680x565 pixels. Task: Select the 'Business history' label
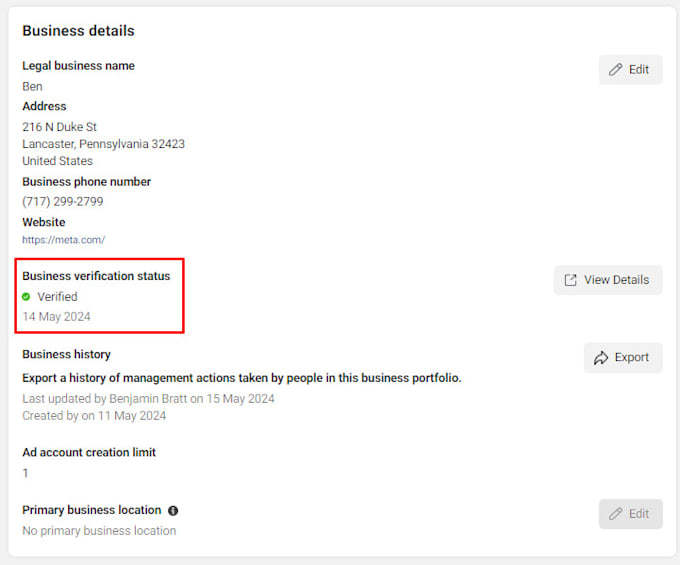pos(66,354)
